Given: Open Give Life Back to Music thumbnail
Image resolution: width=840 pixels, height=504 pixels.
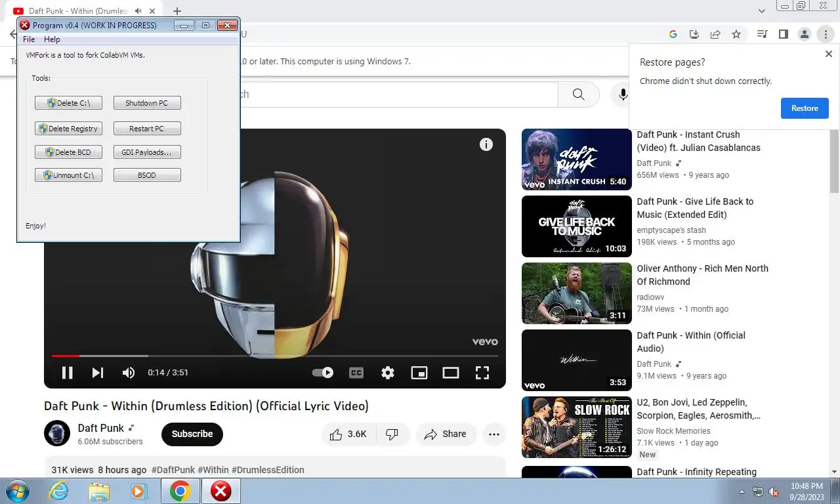Looking at the screenshot, I should click(x=577, y=226).
